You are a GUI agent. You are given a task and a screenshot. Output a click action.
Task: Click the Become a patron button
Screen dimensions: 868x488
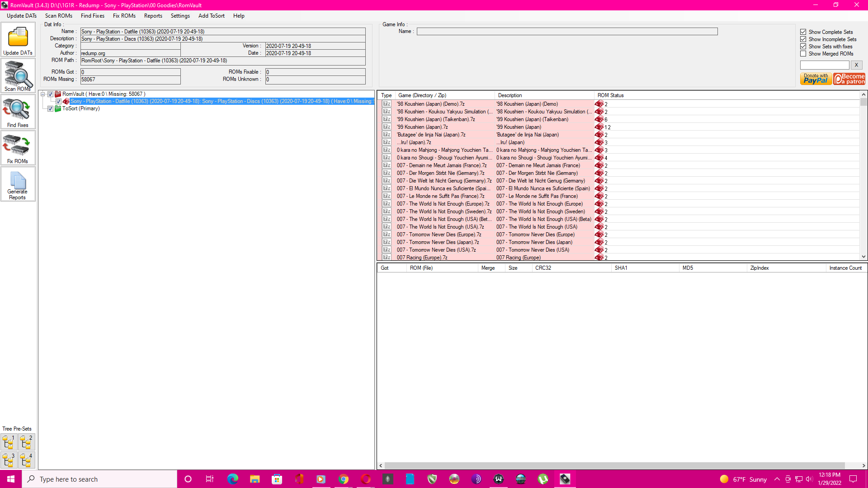point(849,79)
